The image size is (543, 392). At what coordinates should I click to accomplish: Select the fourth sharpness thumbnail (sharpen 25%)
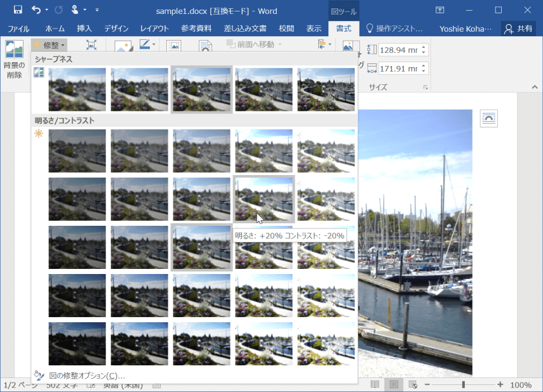[x=264, y=89]
